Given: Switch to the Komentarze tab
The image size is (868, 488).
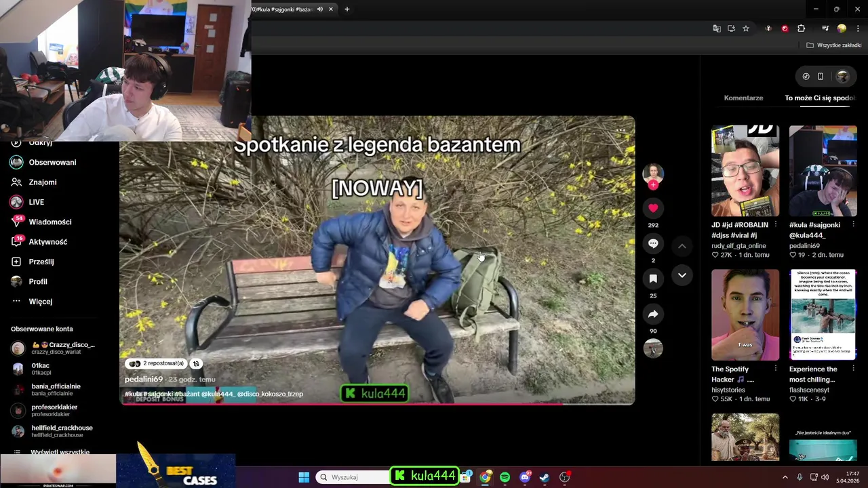Looking at the screenshot, I should click(x=743, y=98).
